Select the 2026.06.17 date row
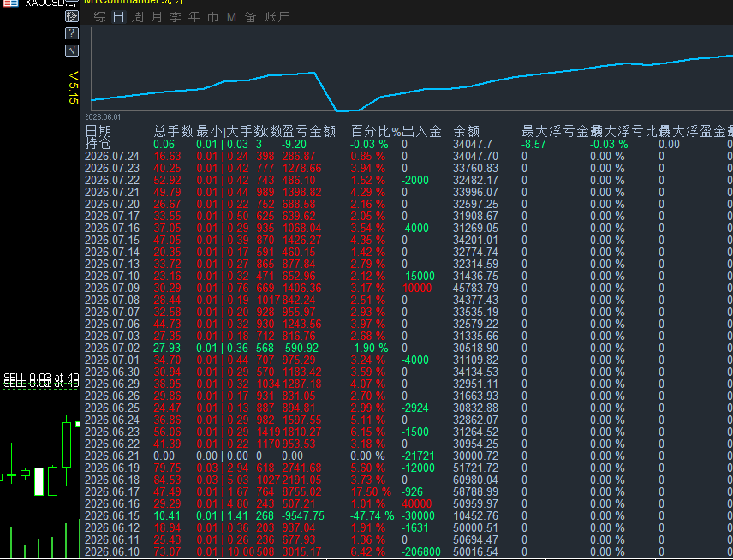The image size is (733, 560). pos(112,492)
